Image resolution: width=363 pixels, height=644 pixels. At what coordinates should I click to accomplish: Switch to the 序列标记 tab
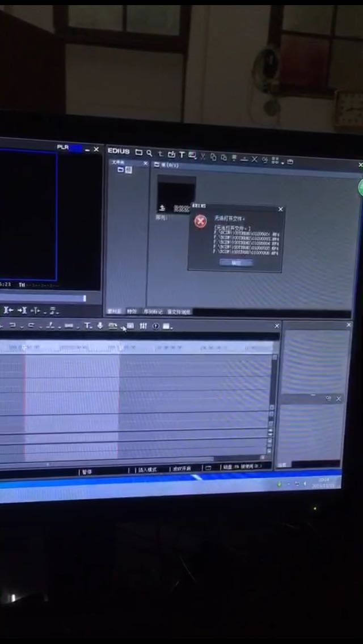[153, 312]
